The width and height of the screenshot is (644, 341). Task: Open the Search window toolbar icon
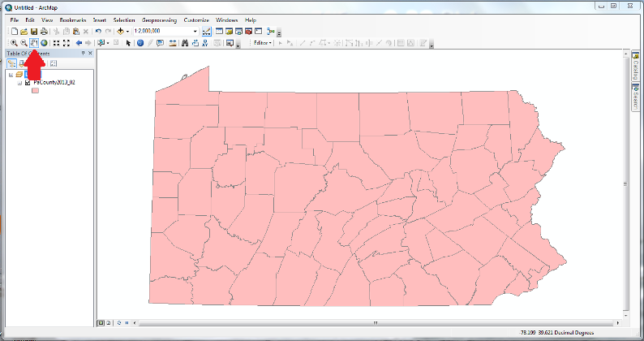point(238,32)
